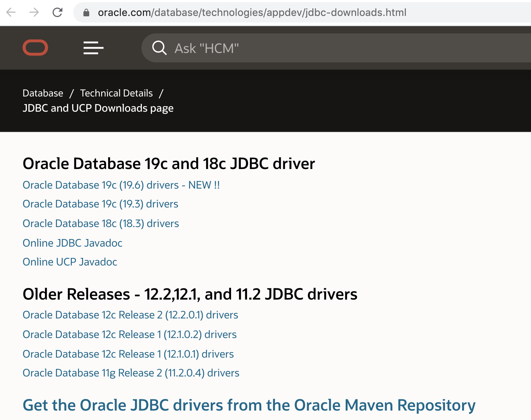Go back using the browser back arrow
The height and width of the screenshot is (420, 531).
tap(11, 12)
